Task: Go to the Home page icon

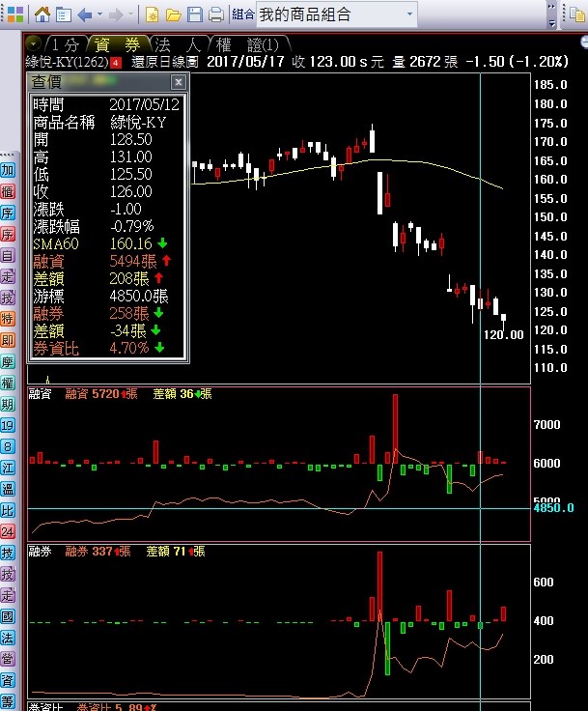Action: [x=42, y=14]
